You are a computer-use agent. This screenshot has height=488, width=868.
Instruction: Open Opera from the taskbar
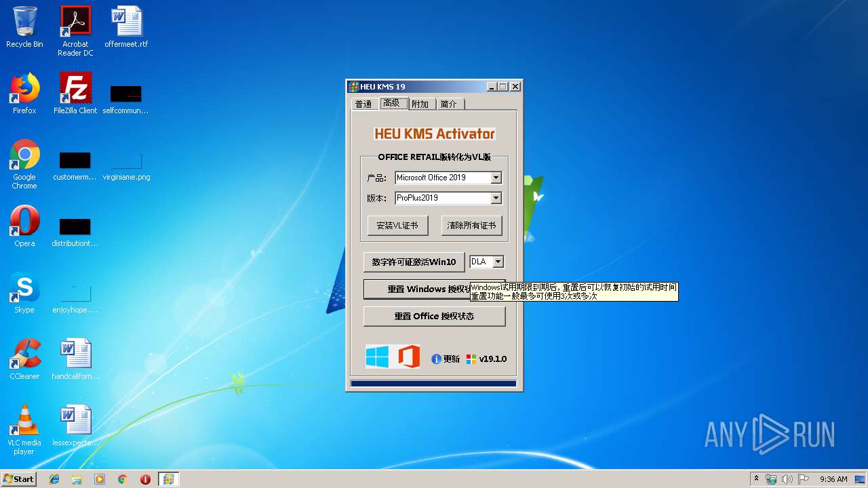(145, 479)
